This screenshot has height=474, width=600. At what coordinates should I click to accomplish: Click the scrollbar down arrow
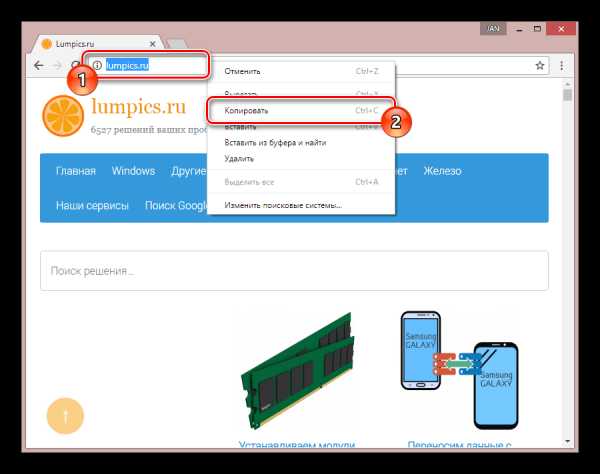tap(567, 441)
